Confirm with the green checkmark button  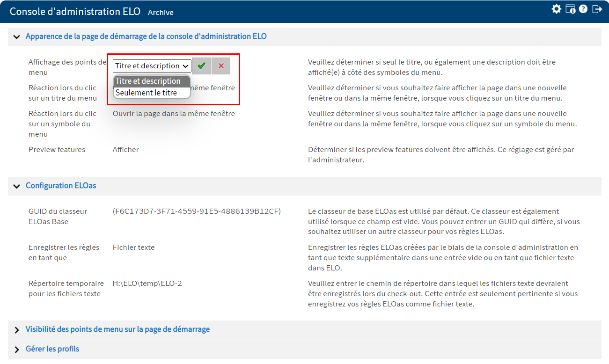(201, 66)
